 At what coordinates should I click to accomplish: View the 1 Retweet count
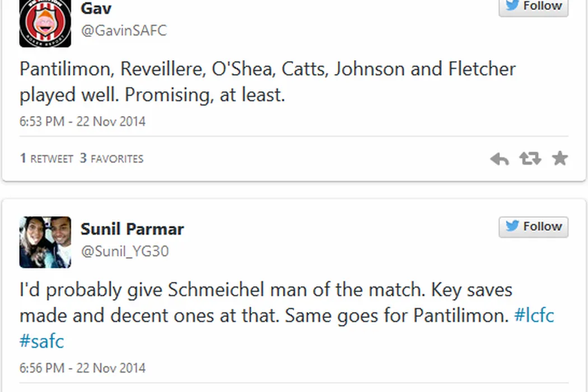pos(46,158)
